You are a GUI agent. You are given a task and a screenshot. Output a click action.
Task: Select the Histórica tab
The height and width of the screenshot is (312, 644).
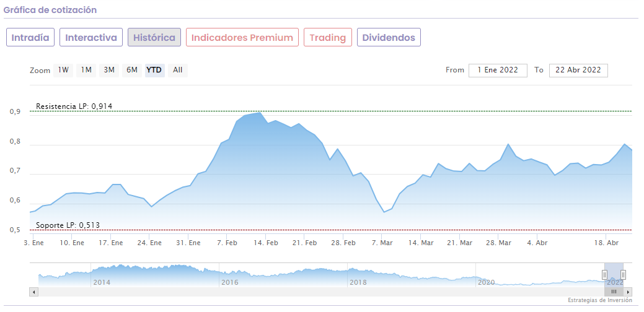click(154, 37)
